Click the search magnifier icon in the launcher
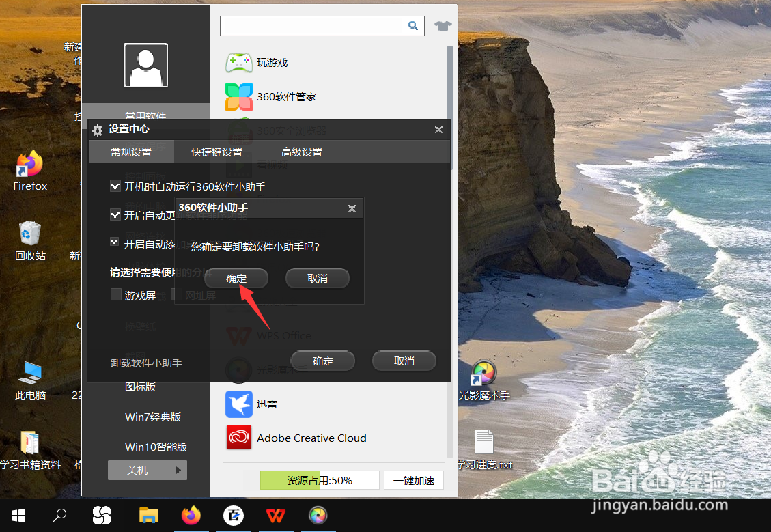Image resolution: width=771 pixels, height=532 pixels. (413, 25)
